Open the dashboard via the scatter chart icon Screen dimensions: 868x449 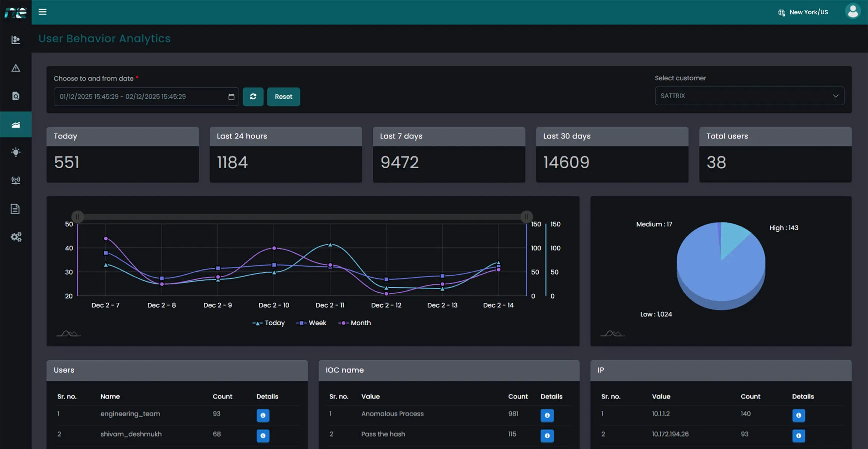point(16,40)
